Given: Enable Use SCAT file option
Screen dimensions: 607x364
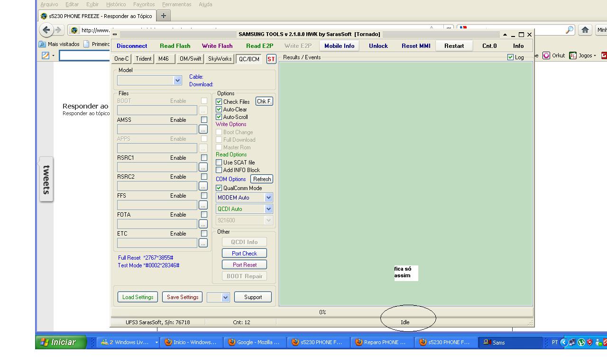Looking at the screenshot, I should click(219, 163).
